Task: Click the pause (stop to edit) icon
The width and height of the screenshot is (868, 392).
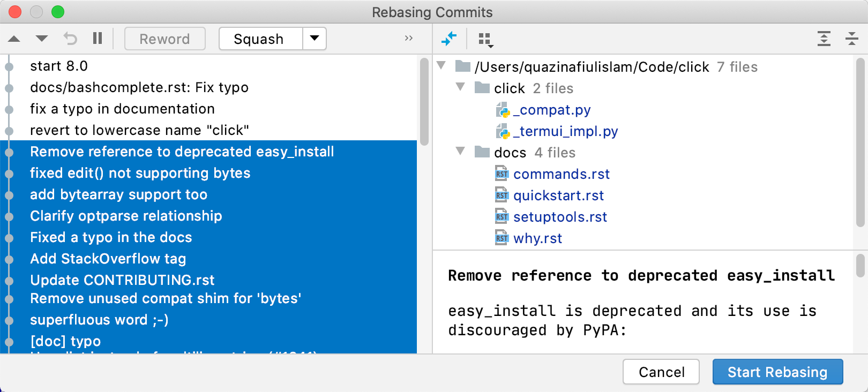Action: [98, 39]
